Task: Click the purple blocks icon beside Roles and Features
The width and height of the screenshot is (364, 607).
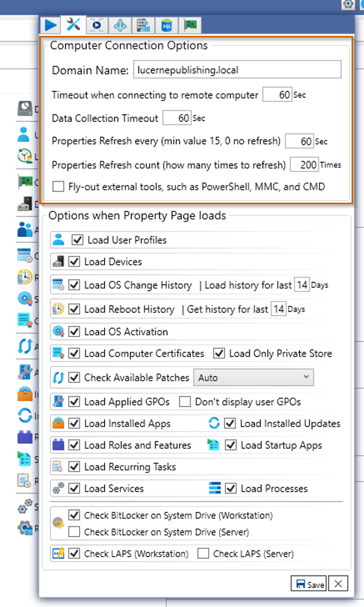Action: pos(58,445)
